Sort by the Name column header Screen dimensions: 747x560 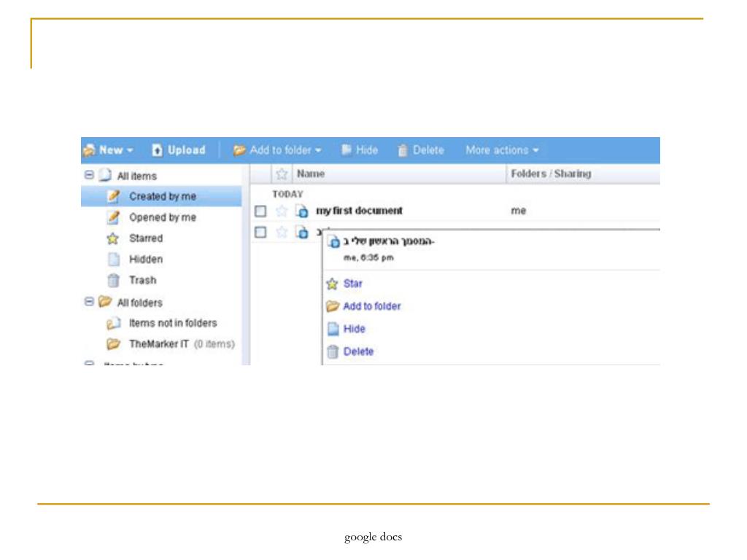tap(311, 174)
